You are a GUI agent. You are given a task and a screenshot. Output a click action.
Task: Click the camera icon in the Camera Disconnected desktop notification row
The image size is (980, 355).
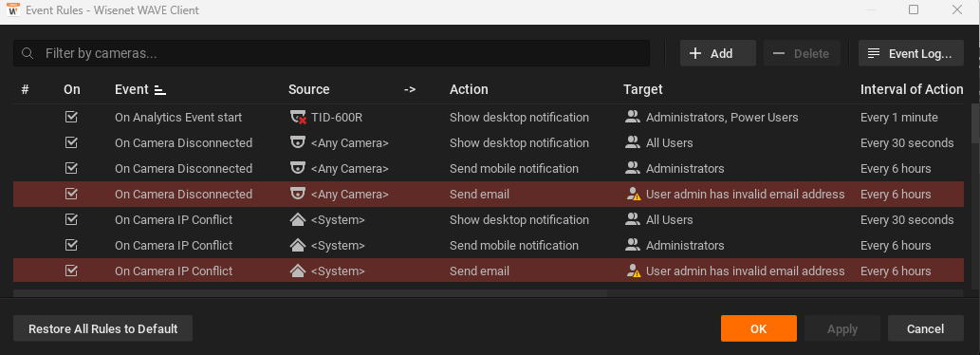pos(298,142)
